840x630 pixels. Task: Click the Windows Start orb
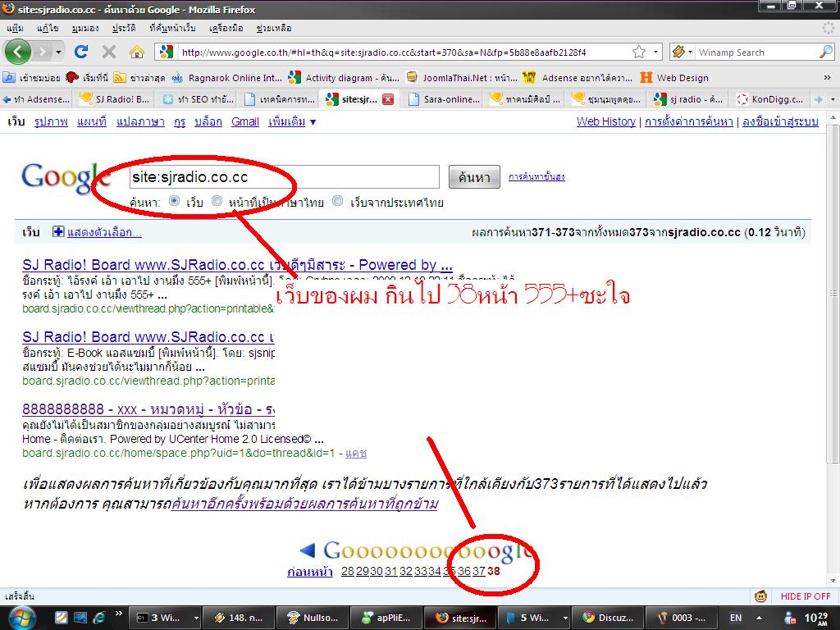21,617
